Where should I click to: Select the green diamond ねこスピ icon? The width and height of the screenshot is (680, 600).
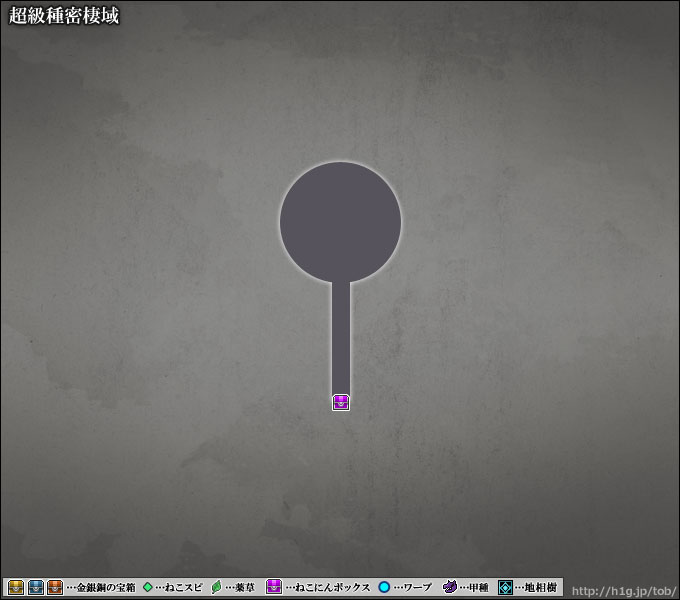pyautogui.click(x=148, y=587)
